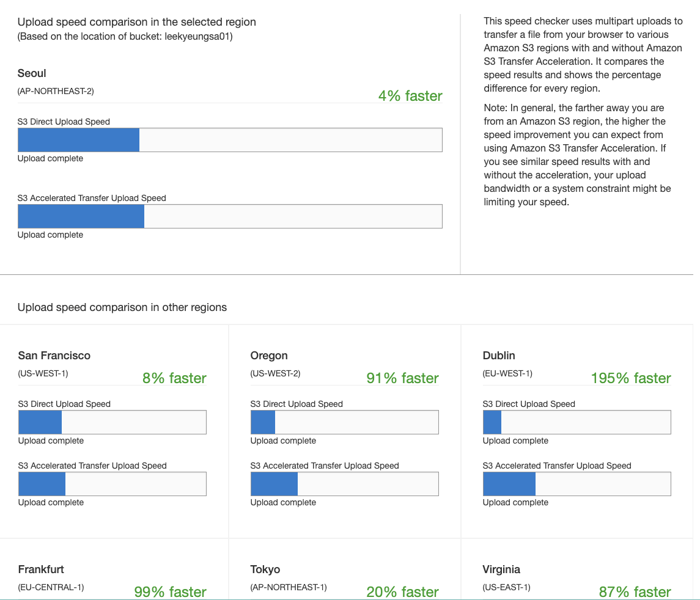700x600 pixels.
Task: Click Dublin Accelerated Transfer Upload Speed bar
Action: pyautogui.click(x=577, y=484)
